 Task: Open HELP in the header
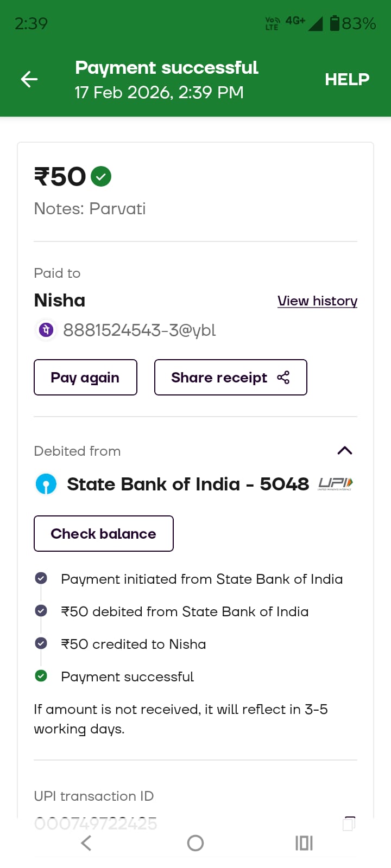point(347,79)
